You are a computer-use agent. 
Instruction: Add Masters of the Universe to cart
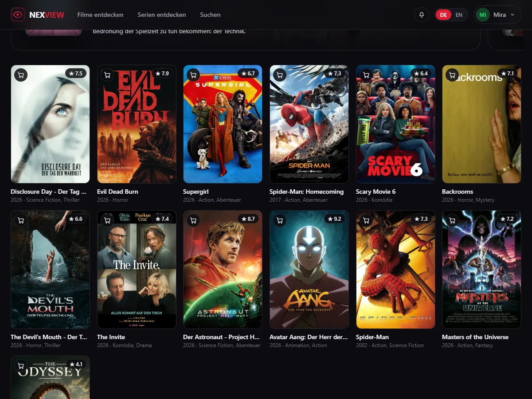pos(452,220)
